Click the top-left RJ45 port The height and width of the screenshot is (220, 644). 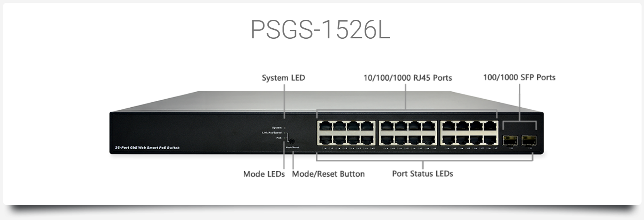click(325, 127)
